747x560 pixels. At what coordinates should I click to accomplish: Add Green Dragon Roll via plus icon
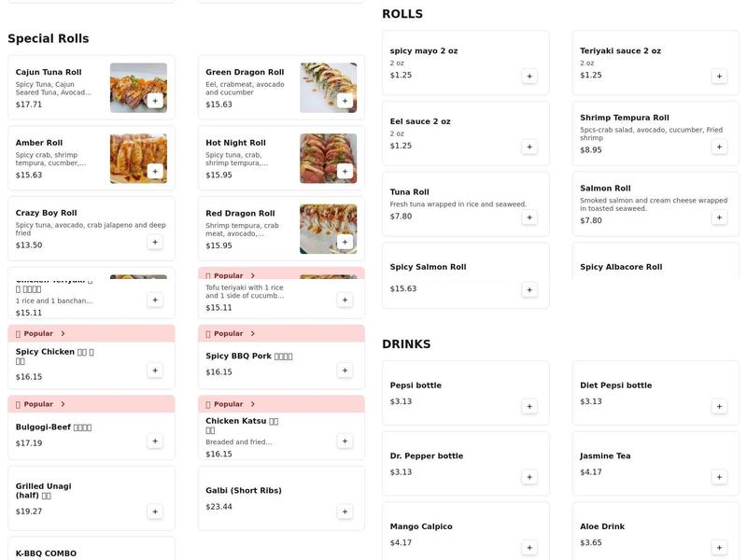click(345, 100)
